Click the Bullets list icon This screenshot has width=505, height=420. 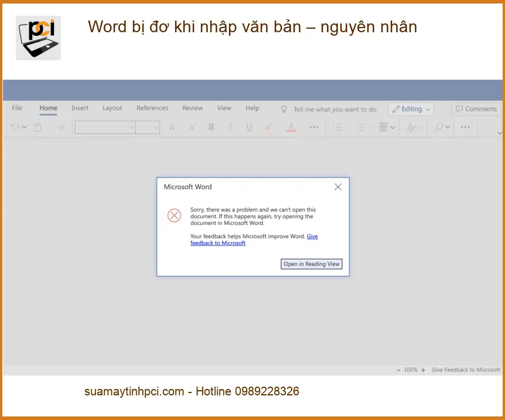337,127
